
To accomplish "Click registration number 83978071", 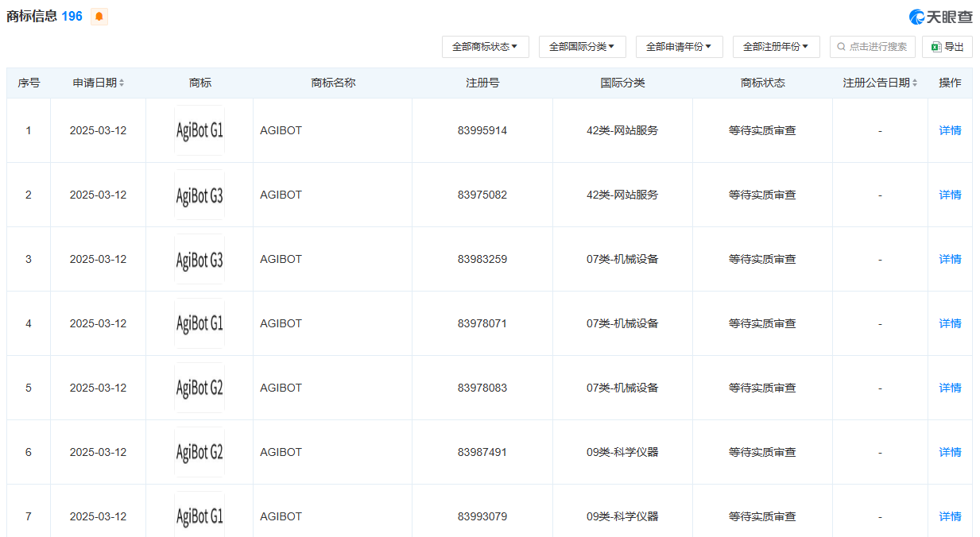I will pos(482,323).
